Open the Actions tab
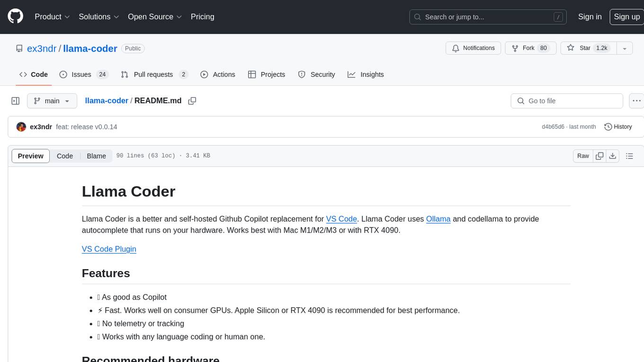 218,74
